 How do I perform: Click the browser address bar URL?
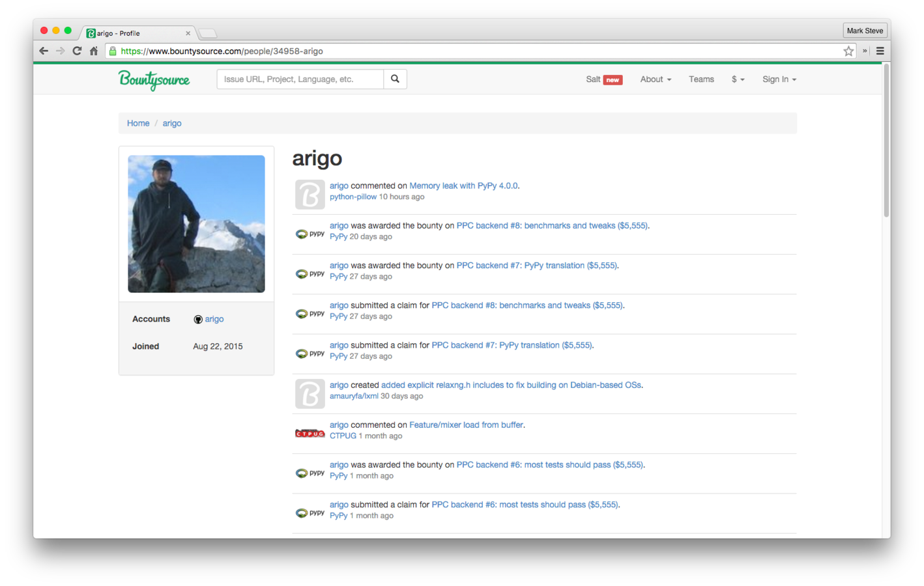pos(222,51)
